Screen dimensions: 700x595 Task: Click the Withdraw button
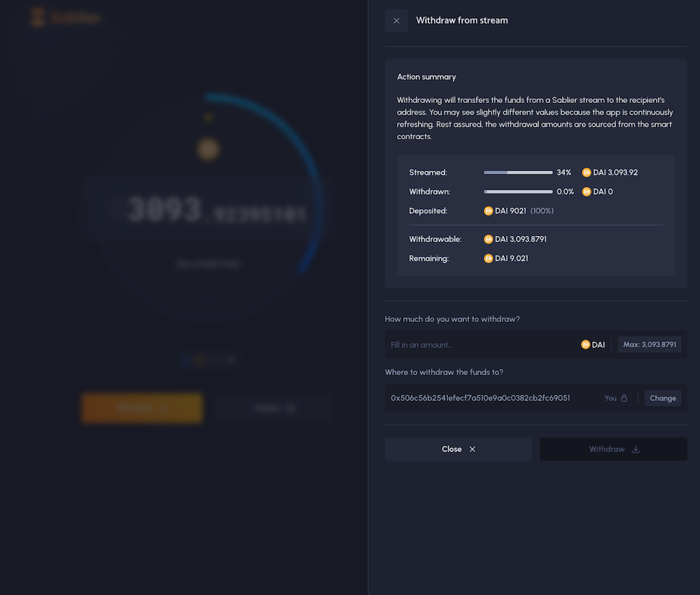pos(614,449)
